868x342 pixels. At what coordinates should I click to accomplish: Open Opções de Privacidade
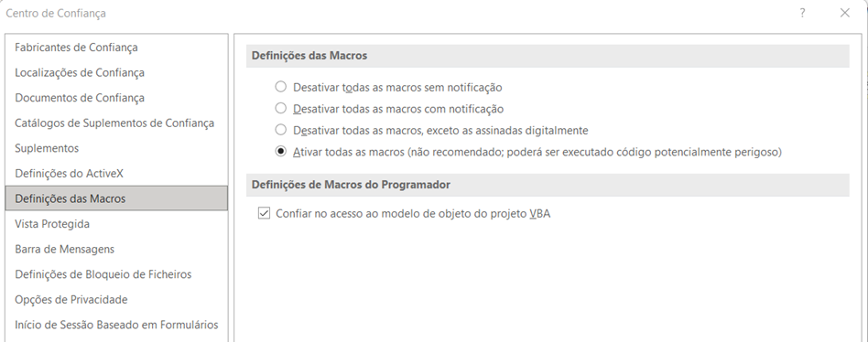[116, 299]
